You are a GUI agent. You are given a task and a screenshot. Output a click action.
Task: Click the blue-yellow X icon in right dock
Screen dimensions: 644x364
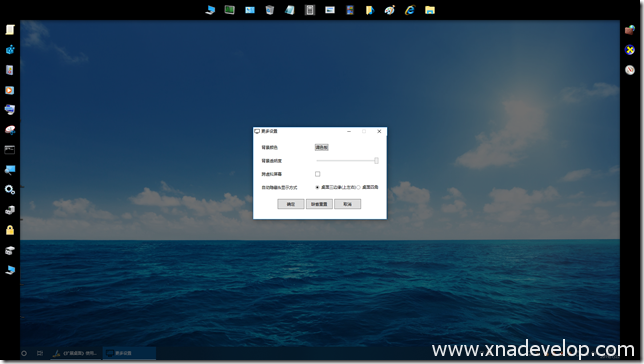630,50
